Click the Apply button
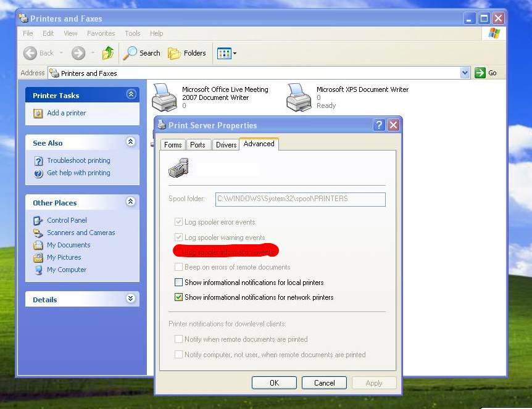Image resolution: width=532 pixels, height=409 pixels. 374,383
